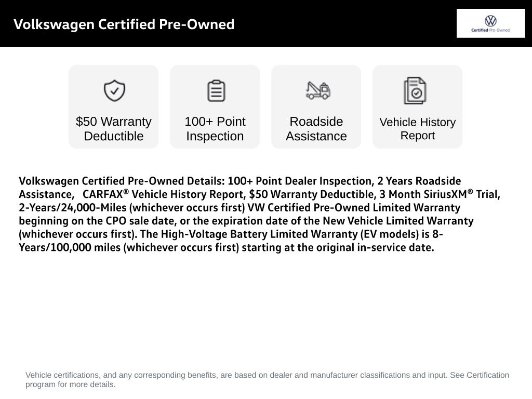Viewport: 532px width, 399px height.
Task: Click the vehicle history document icon
Action: (415, 90)
